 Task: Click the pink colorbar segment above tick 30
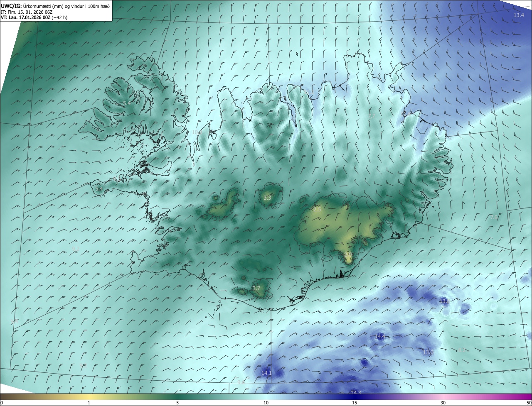pyautogui.click(x=443, y=397)
